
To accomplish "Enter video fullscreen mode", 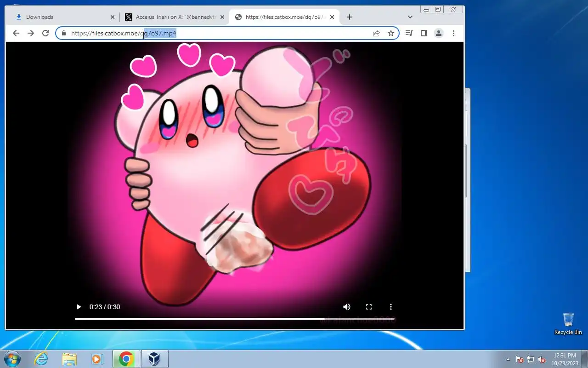I will 369,307.
